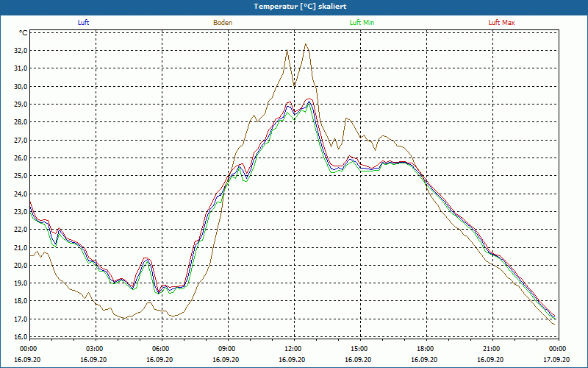Click the '20,0' y-axis value
This screenshot has height=368, width=588.
click(x=21, y=265)
